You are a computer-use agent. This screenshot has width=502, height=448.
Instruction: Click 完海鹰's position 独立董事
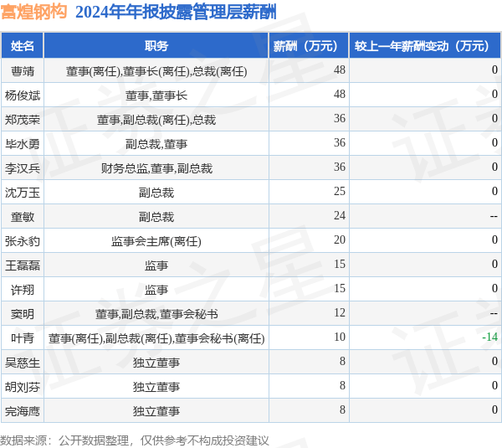[x=156, y=411]
